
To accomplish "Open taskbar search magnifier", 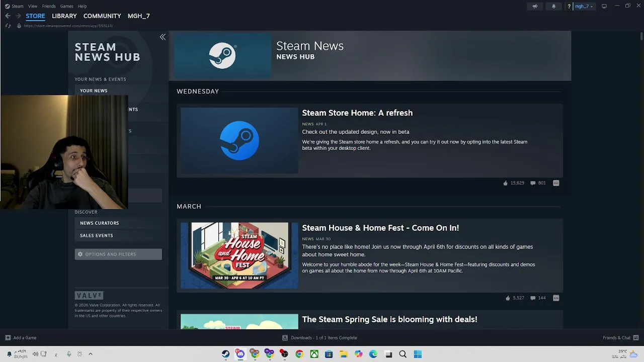I will 403,354.
